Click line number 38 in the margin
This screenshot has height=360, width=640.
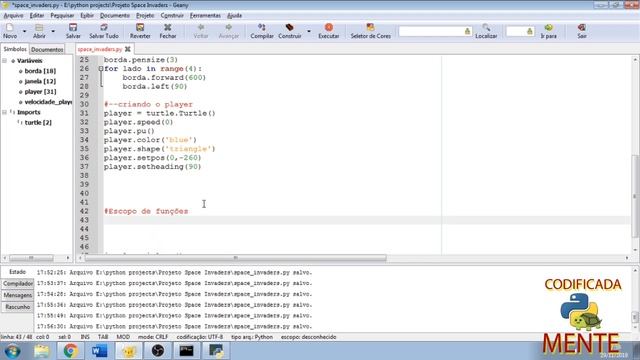pyautogui.click(x=84, y=176)
